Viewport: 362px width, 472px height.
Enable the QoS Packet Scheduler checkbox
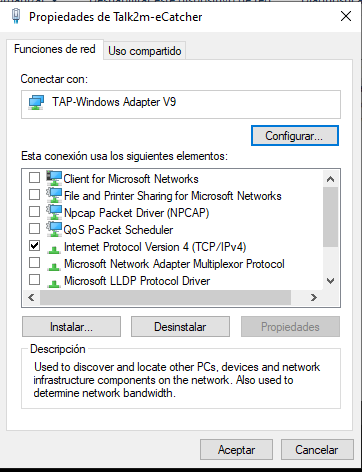(x=34, y=229)
